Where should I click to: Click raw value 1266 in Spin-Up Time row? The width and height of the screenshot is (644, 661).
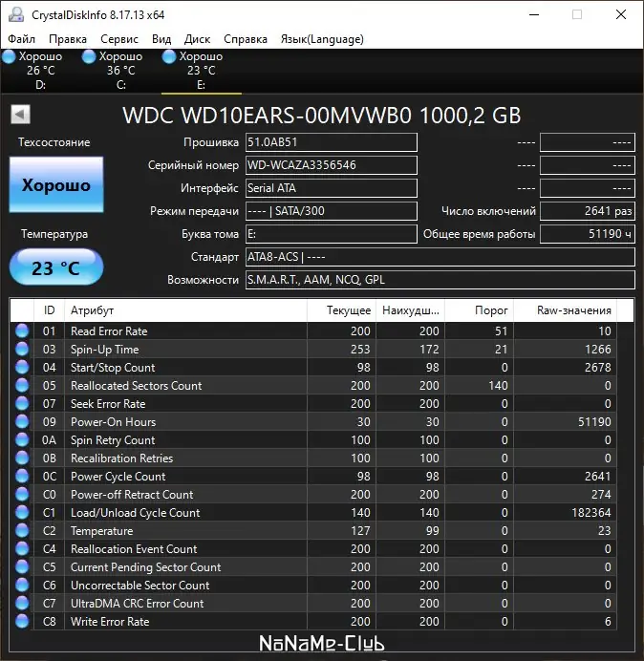(x=598, y=350)
